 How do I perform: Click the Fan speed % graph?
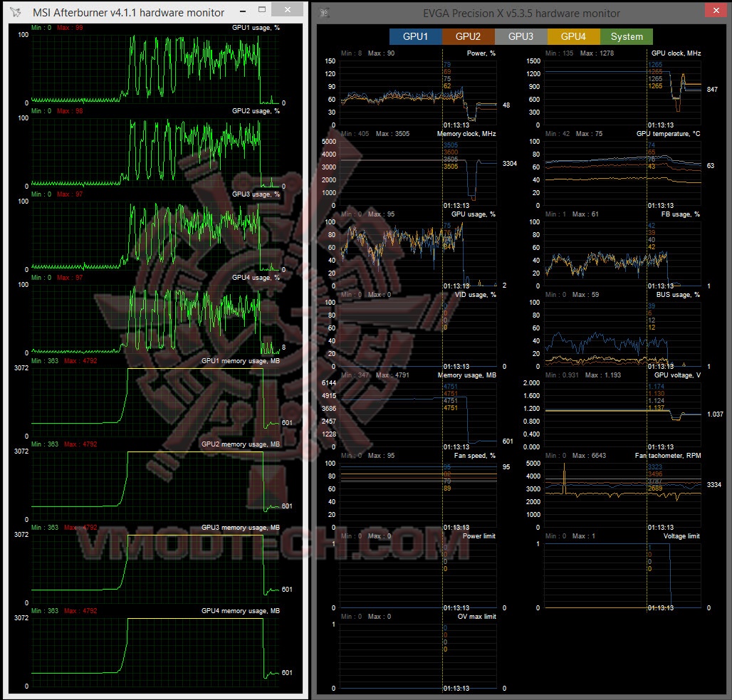pyautogui.click(x=419, y=495)
